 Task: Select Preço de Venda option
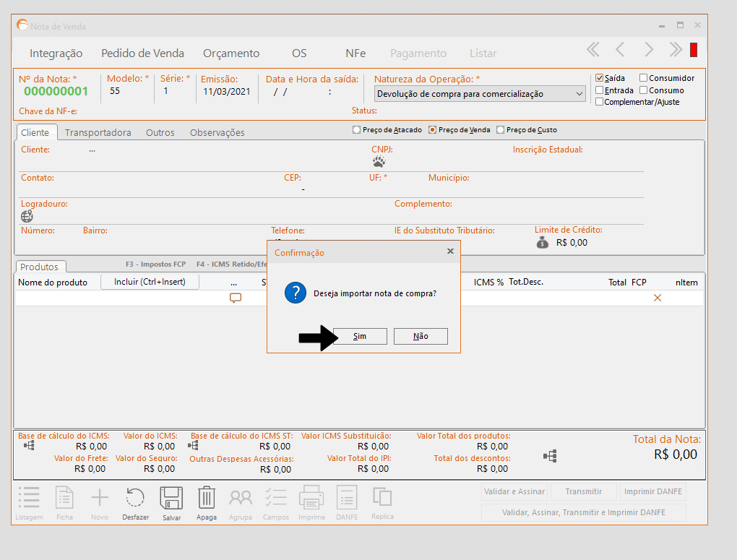(432, 130)
